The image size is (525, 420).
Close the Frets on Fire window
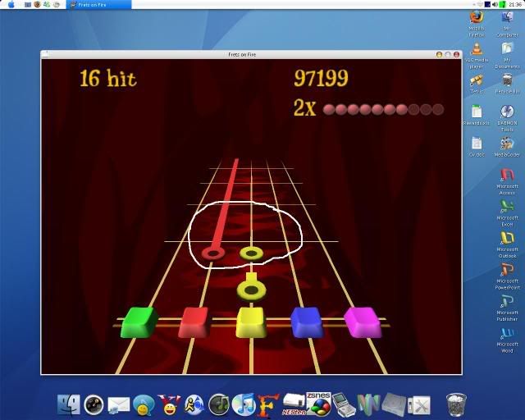[x=456, y=55]
